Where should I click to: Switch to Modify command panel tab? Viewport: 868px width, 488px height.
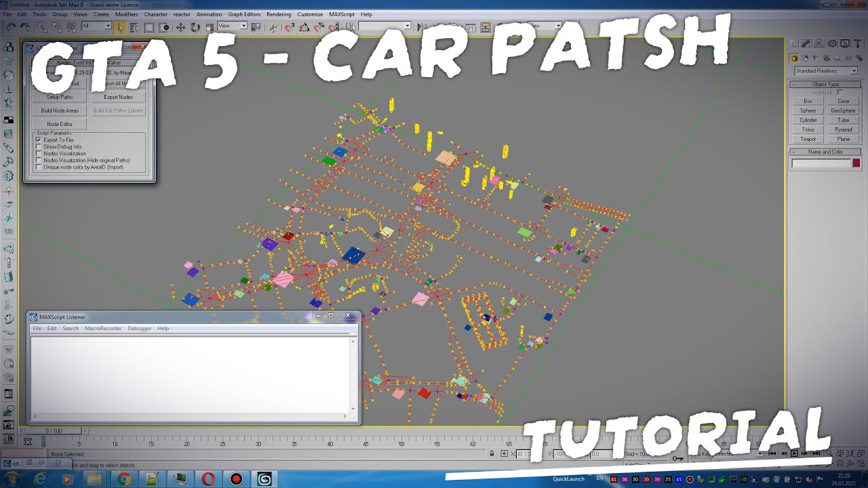tap(806, 43)
